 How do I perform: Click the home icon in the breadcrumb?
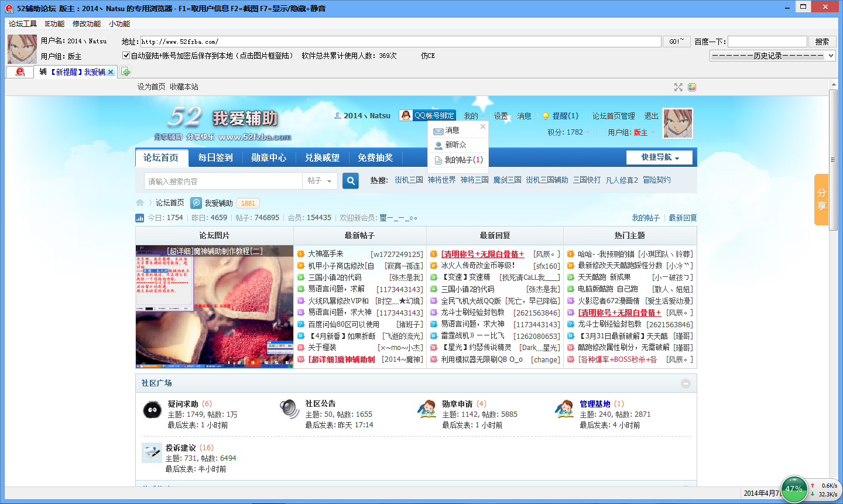point(140,203)
